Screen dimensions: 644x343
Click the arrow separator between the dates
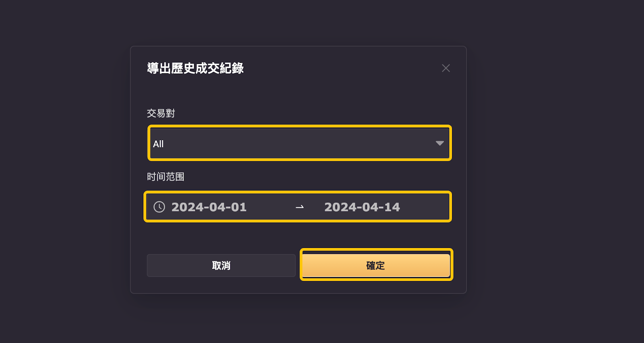pos(299,207)
